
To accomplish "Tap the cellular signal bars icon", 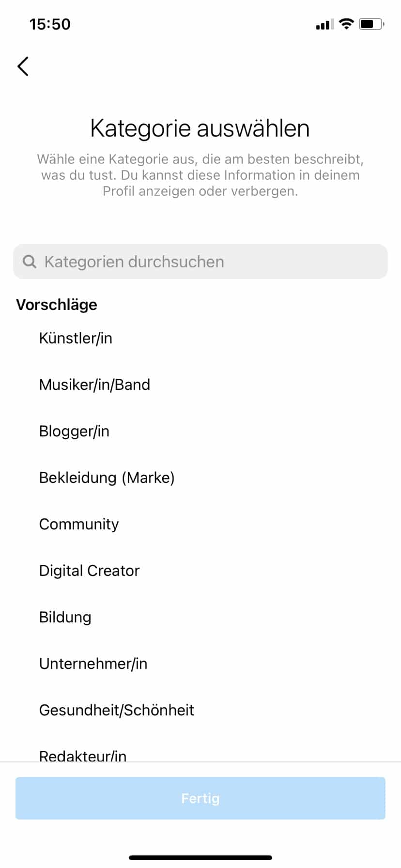I will coord(324,24).
